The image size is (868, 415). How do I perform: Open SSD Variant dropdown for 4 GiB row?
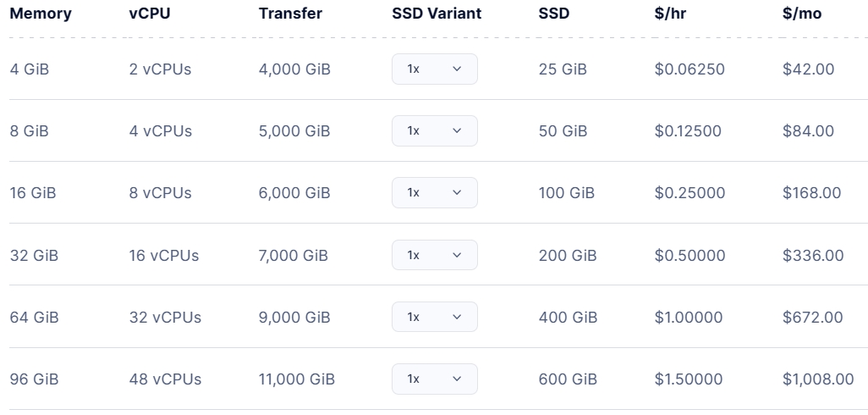tap(435, 69)
